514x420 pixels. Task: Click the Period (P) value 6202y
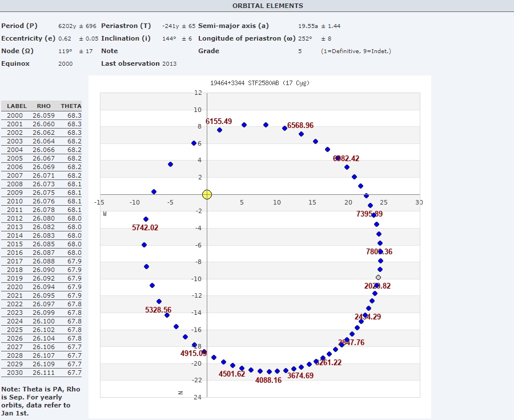(x=66, y=26)
